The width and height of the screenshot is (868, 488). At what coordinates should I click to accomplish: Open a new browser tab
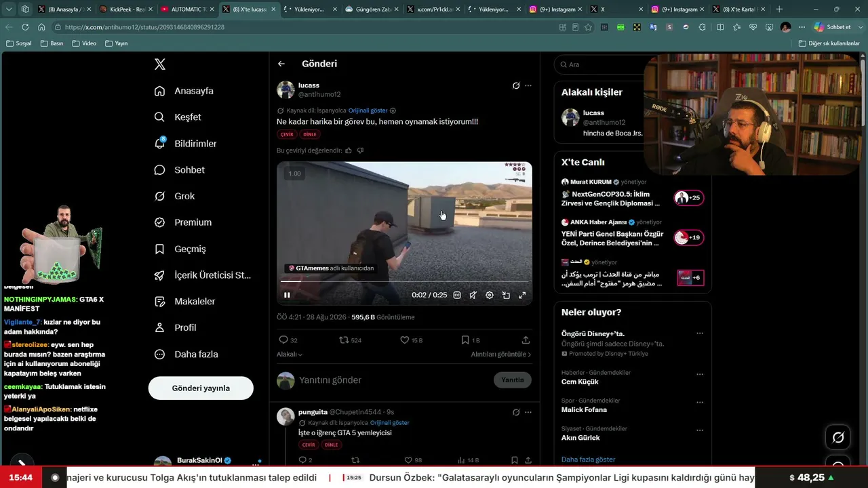pos(779,9)
